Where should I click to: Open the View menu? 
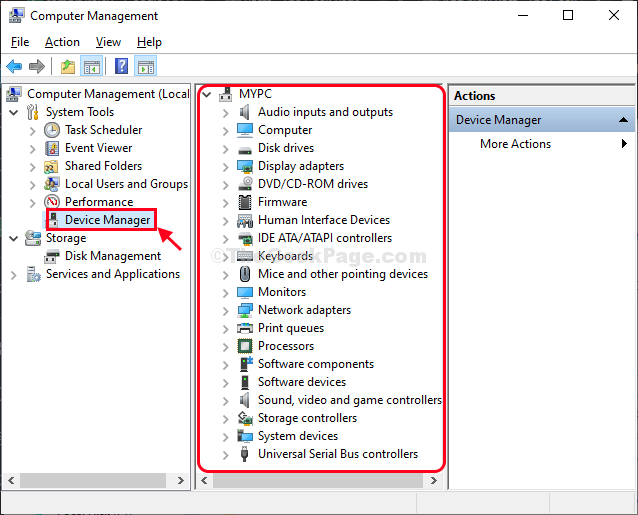click(108, 42)
